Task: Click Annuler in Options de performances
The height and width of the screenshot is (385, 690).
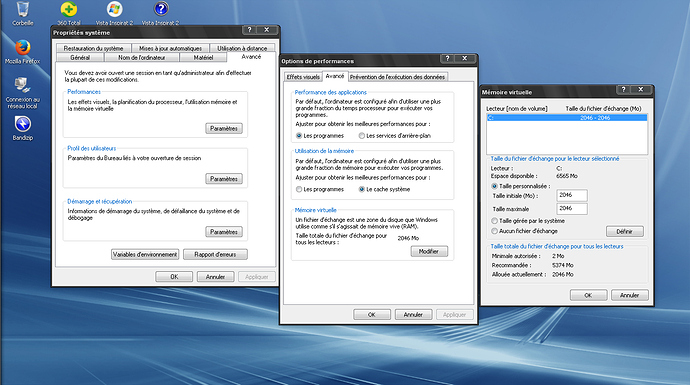Action: click(413, 315)
